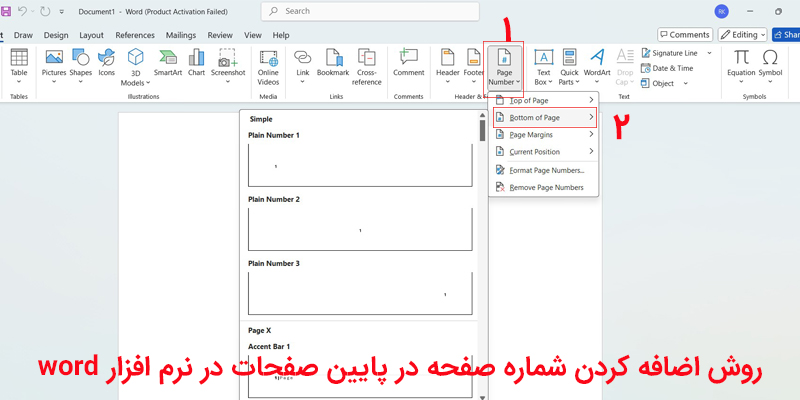Insert a SmartArt graphic
800x400 pixels.
coord(168,62)
